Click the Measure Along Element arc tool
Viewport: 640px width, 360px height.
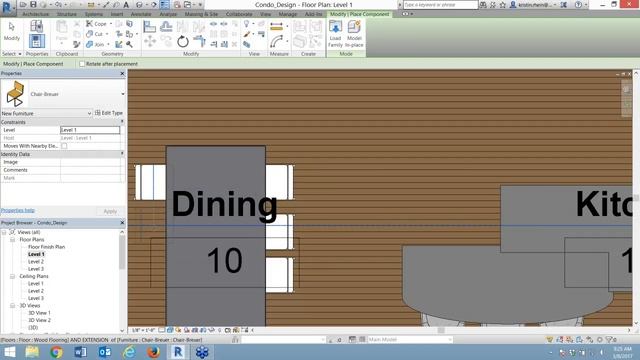click(276, 42)
